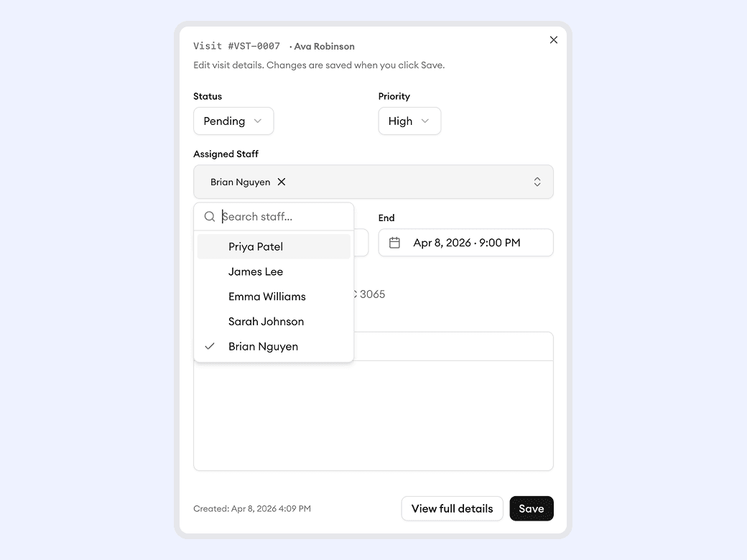
Task: Click the Save button
Action: click(532, 508)
